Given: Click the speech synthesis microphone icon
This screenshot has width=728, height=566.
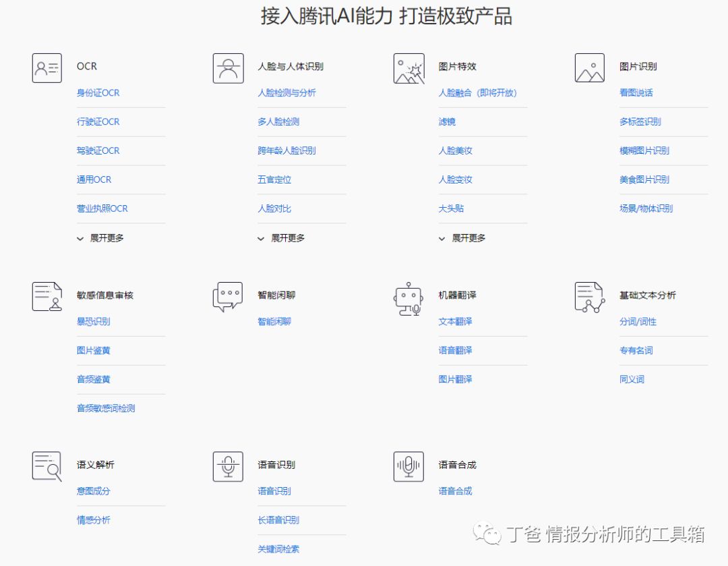Looking at the screenshot, I should [x=408, y=466].
